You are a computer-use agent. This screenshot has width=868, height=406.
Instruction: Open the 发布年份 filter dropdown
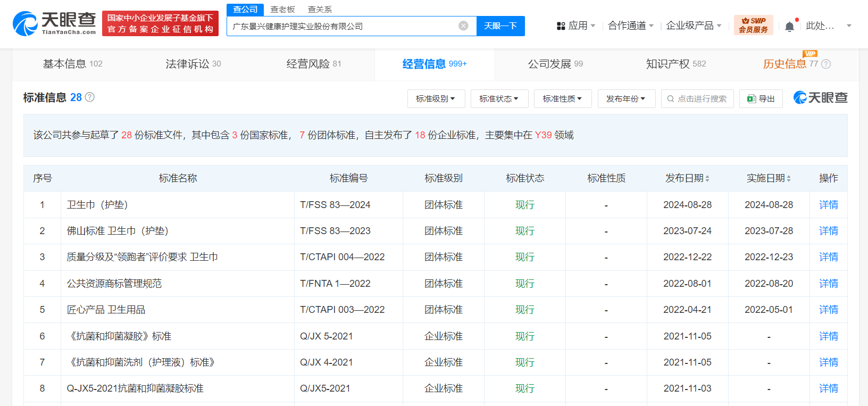click(x=626, y=99)
